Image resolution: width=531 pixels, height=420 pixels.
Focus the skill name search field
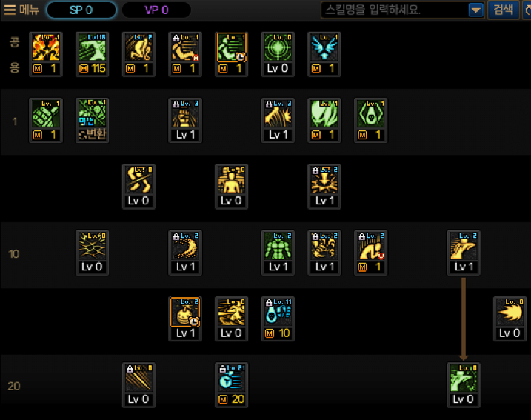tap(395, 10)
